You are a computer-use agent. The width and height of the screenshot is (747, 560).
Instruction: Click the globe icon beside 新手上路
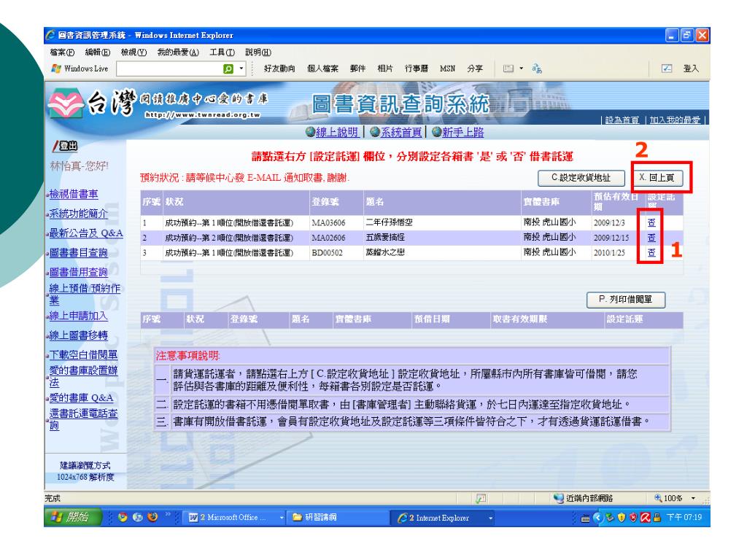coord(436,132)
